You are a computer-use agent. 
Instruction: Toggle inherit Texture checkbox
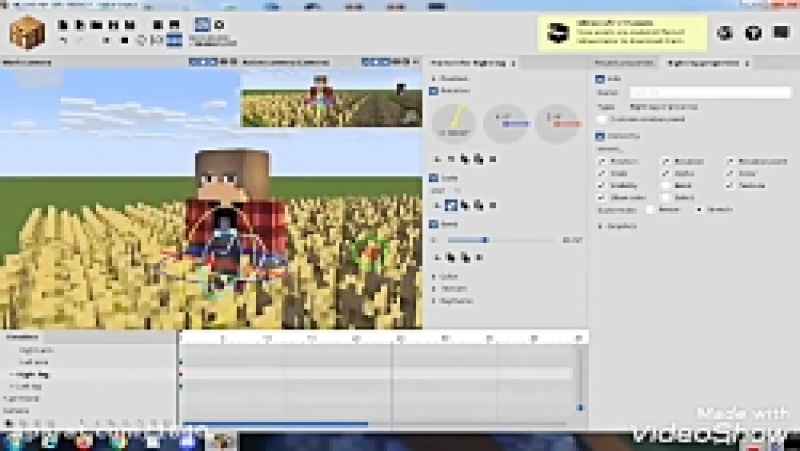click(730, 186)
